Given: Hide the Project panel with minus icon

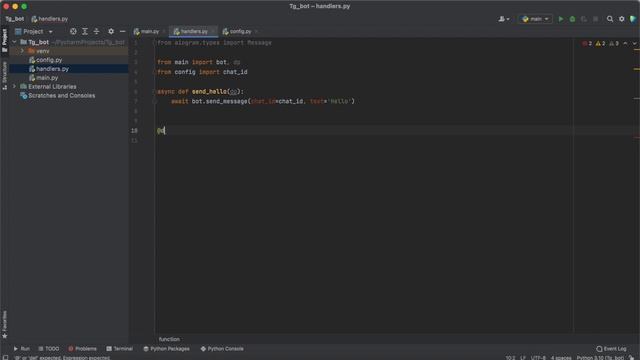Looking at the screenshot, I should tap(122, 31).
